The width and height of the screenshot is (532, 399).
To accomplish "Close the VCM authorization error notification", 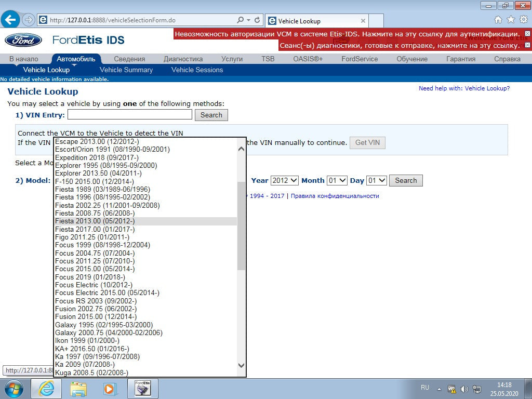I will (x=528, y=34).
